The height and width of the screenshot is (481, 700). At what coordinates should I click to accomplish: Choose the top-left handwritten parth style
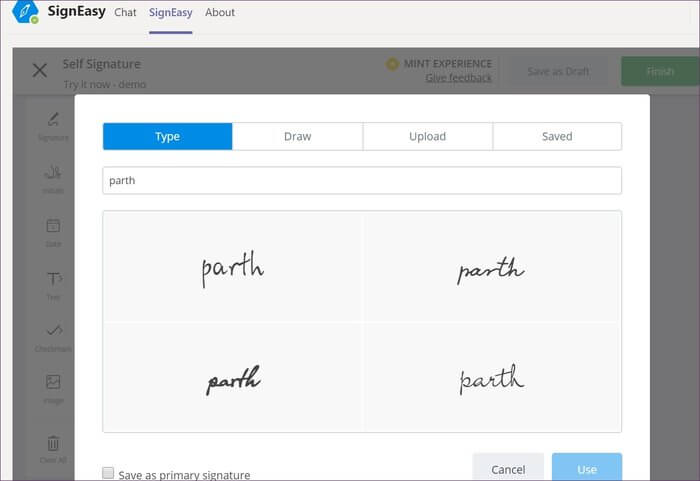233,268
